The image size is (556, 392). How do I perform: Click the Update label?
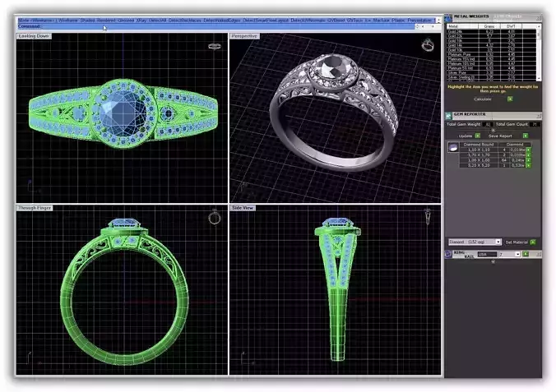tap(466, 136)
